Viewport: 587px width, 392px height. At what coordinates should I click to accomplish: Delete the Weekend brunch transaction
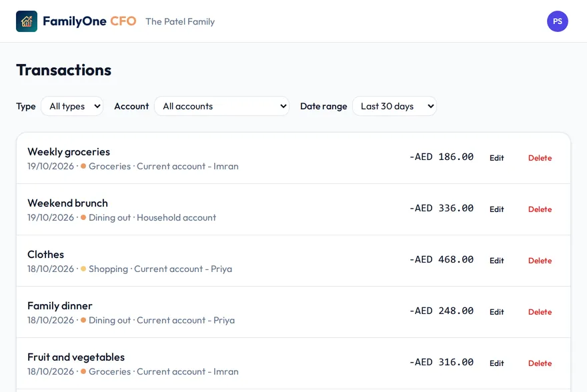(x=540, y=209)
